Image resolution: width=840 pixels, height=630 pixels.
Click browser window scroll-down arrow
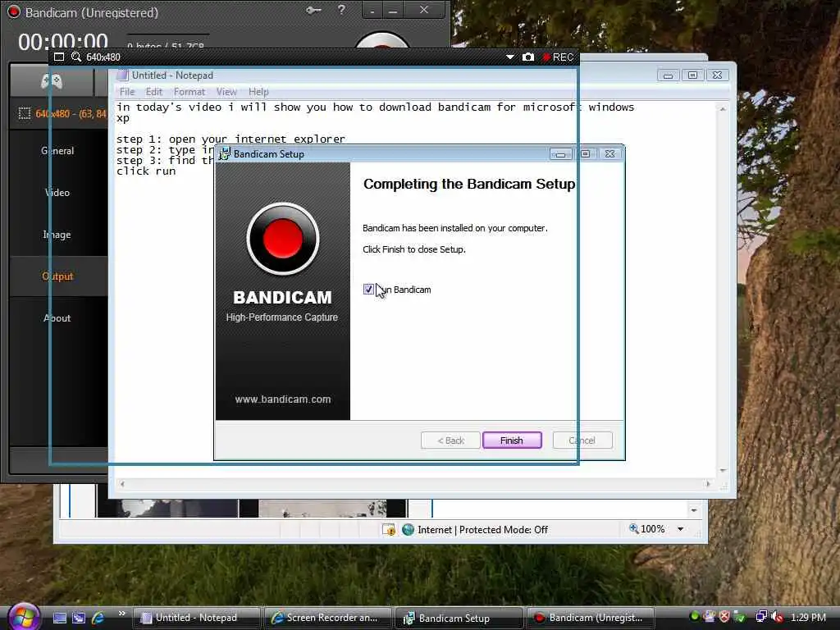(x=694, y=510)
